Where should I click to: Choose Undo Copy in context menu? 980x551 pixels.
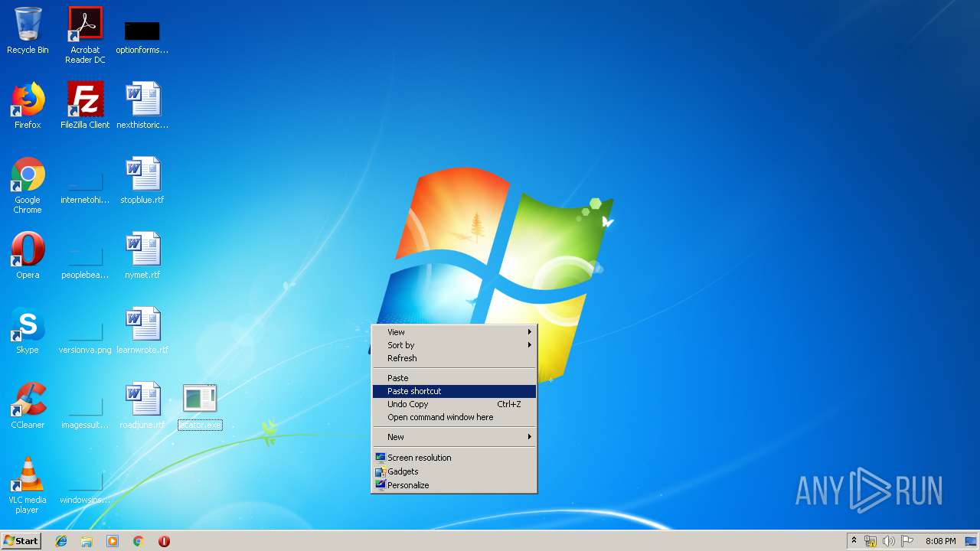[454, 404]
